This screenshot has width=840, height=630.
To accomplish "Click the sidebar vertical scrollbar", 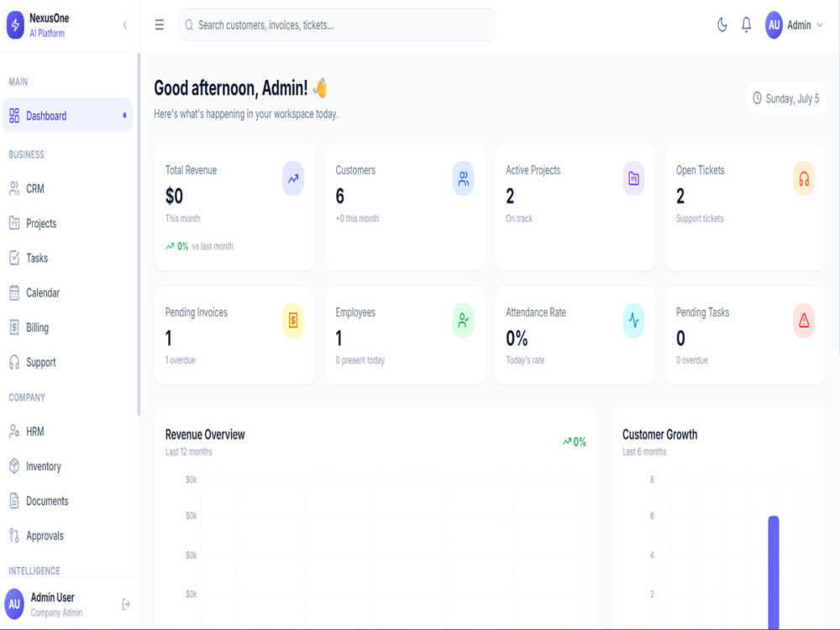I will point(139,234).
